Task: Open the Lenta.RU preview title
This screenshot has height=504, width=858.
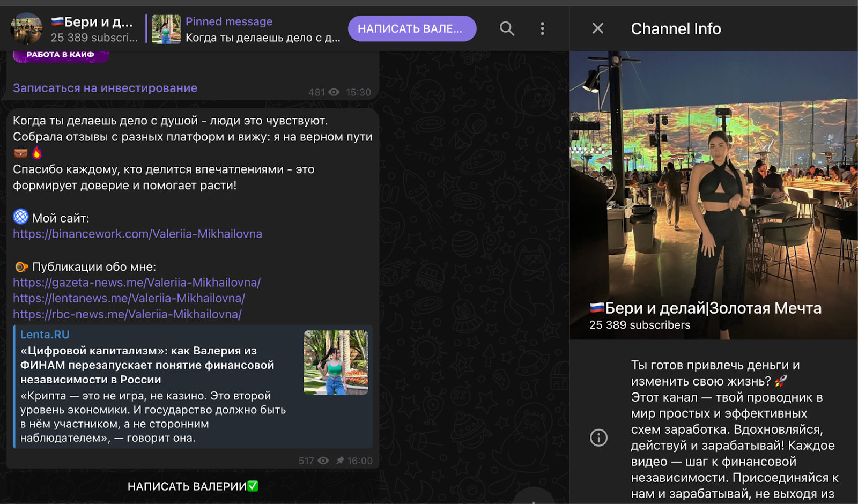Action: 45,335
